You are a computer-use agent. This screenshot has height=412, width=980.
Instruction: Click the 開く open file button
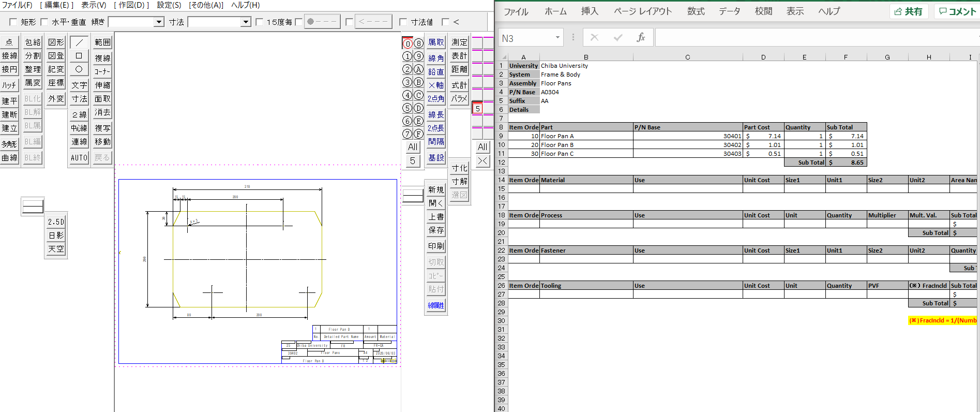click(x=436, y=203)
